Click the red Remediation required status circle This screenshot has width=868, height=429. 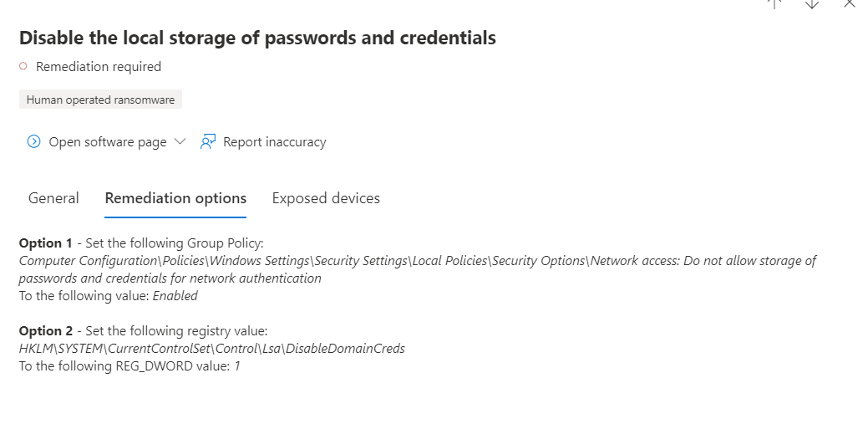click(23, 67)
